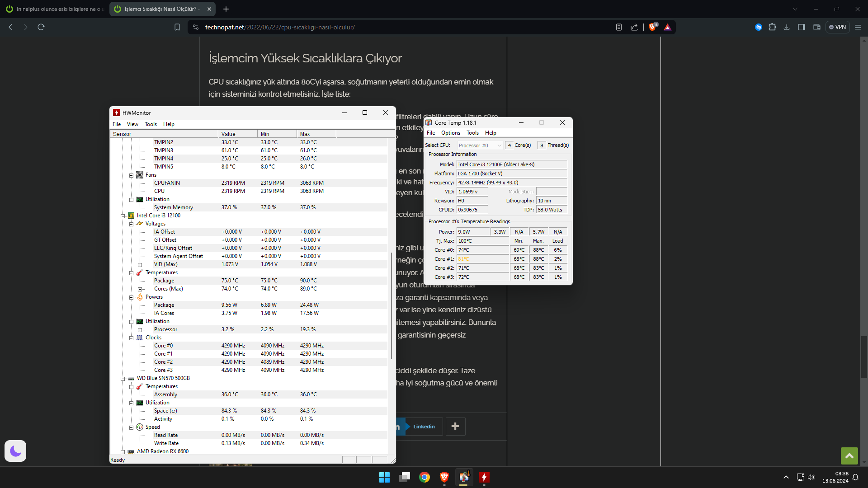Toggle the VPN button
Viewport: 868px width, 488px height.
[x=837, y=27]
